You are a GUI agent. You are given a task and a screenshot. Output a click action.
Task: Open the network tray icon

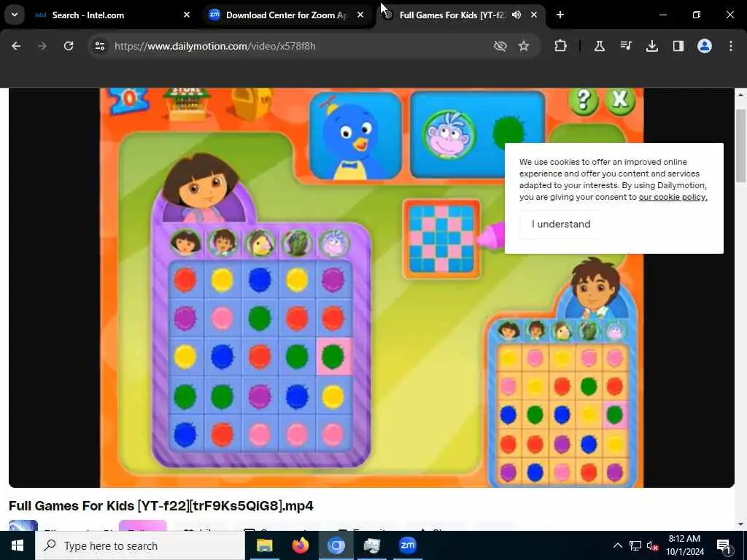pyautogui.click(x=635, y=545)
